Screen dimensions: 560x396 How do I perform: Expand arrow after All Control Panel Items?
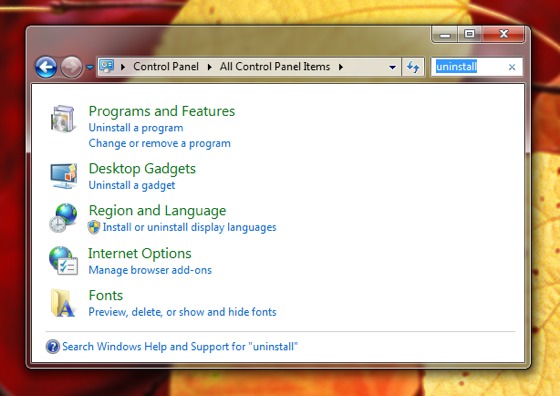tap(341, 67)
